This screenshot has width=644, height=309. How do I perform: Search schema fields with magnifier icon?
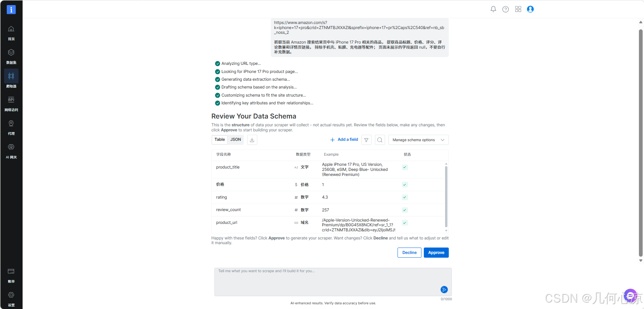[380, 140]
